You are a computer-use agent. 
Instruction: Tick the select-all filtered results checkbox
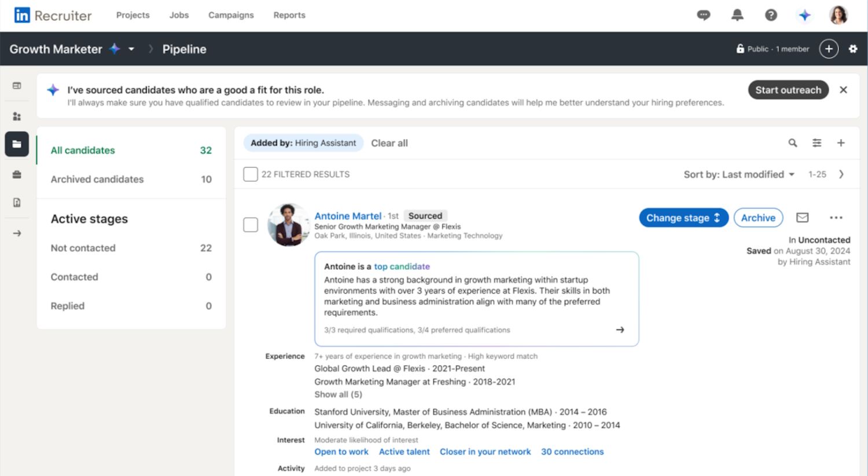click(251, 174)
